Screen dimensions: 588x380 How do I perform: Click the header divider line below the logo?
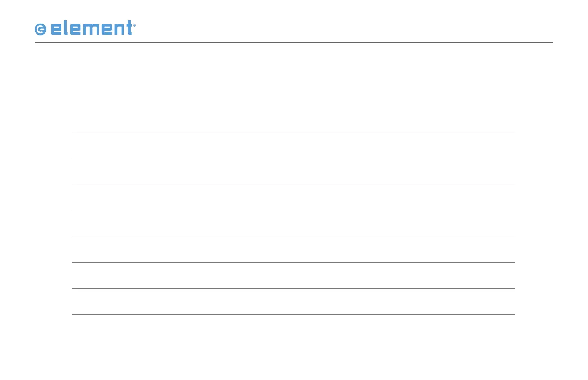pyautogui.click(x=294, y=42)
